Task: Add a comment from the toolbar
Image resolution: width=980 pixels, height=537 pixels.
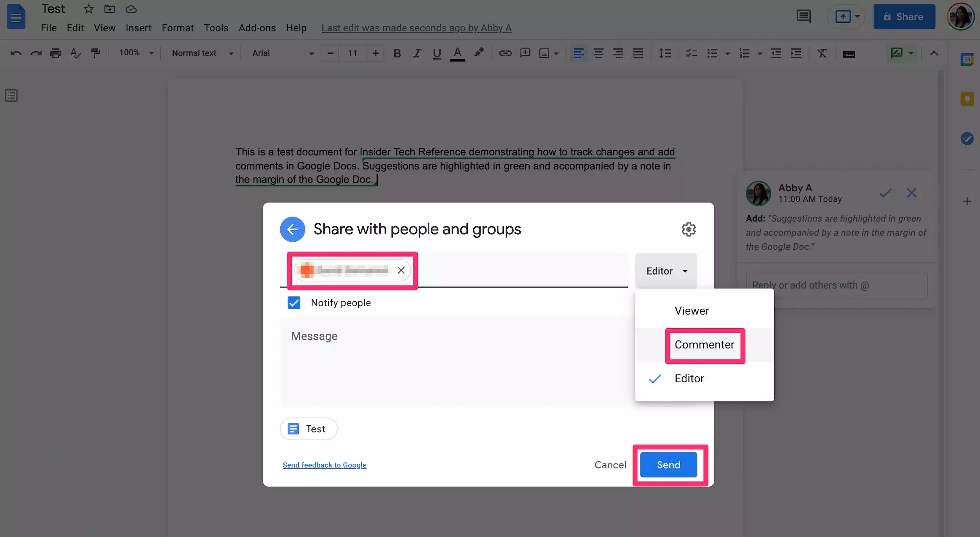Action: (525, 53)
